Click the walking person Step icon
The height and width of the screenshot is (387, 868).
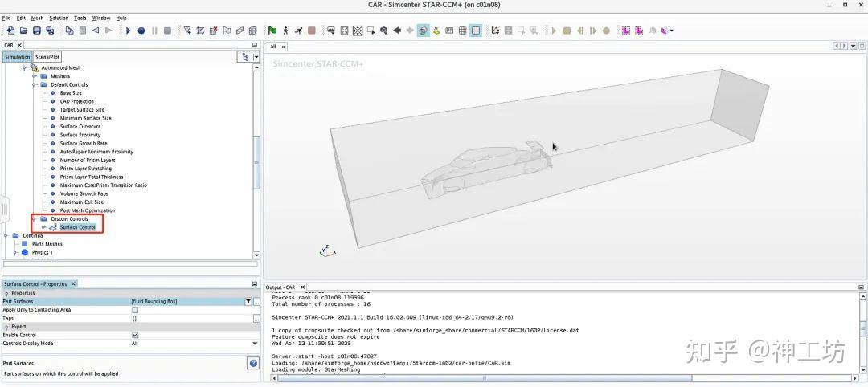[x=285, y=31]
